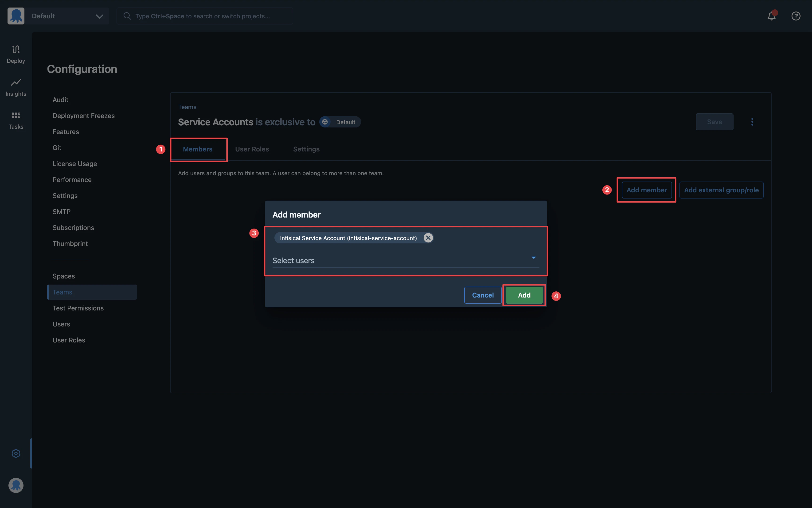Image resolution: width=812 pixels, height=508 pixels.
Task: Open the three-dot overflow menu beside Save
Action: [752, 122]
